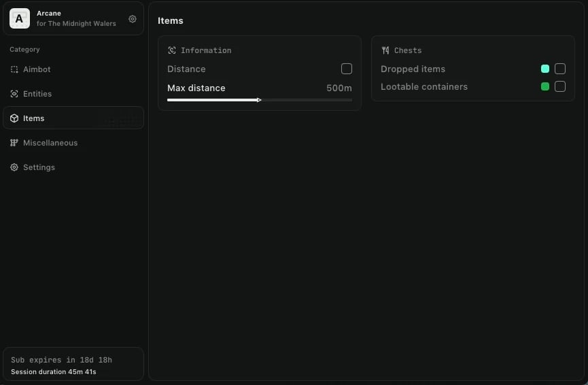Screen dimensions: 588x385
Task: Open the Miscellaneous category
Action: coord(73,143)
